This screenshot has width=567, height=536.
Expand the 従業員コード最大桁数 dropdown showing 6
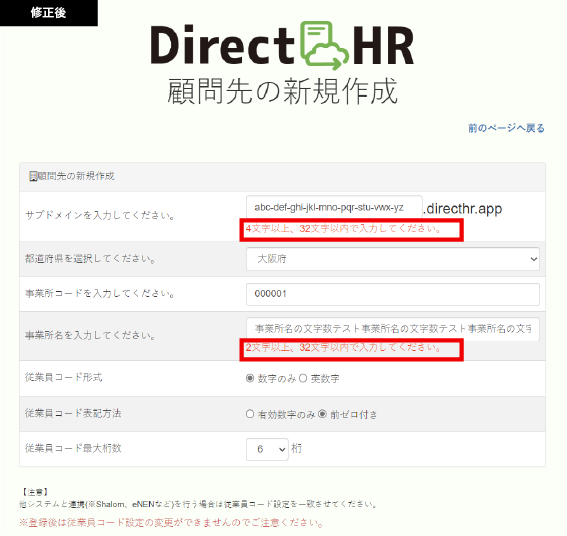coord(267,449)
